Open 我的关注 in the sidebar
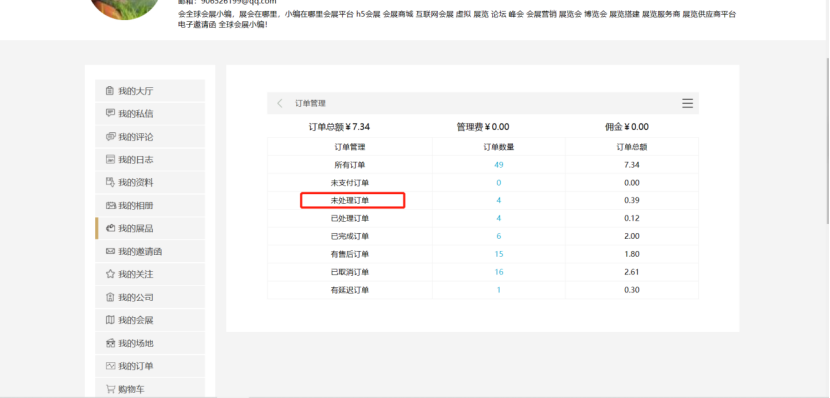830x398 pixels. pos(150,274)
